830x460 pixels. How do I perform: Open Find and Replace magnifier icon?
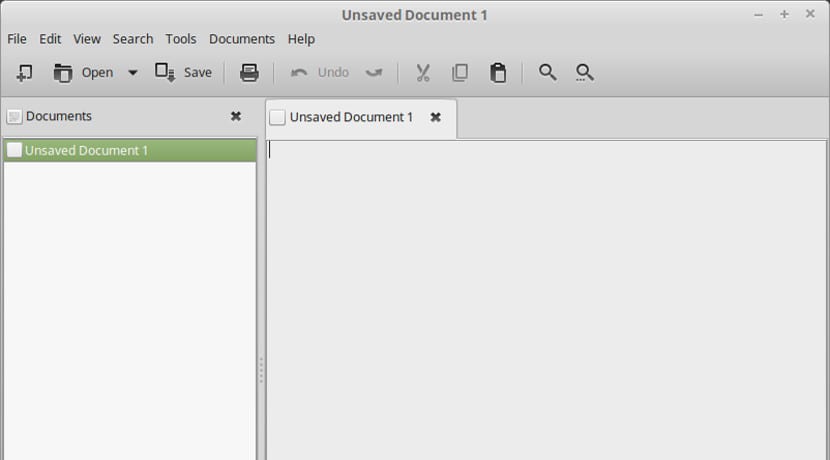pyautogui.click(x=585, y=73)
